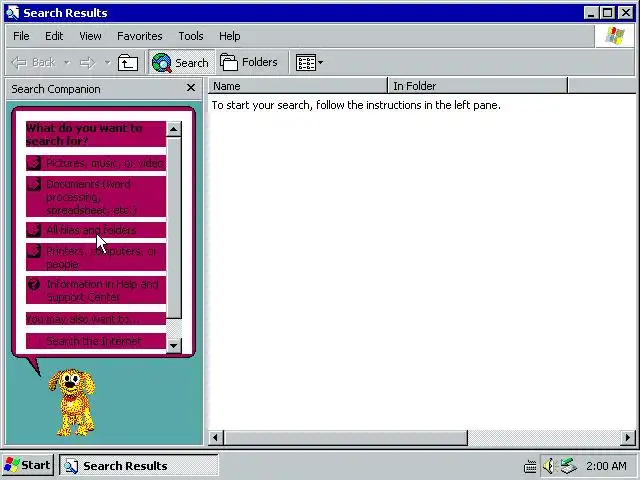Sort by the In Folder column header

tap(478, 86)
